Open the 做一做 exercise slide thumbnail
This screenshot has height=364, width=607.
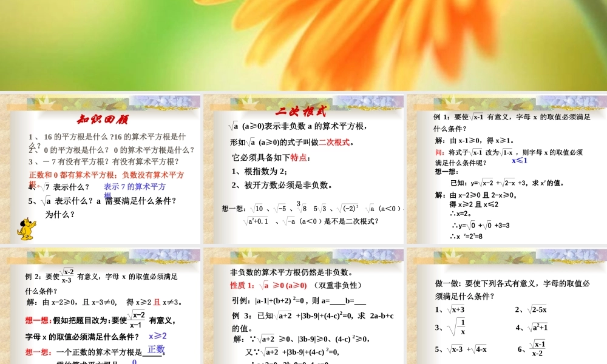click(x=507, y=306)
